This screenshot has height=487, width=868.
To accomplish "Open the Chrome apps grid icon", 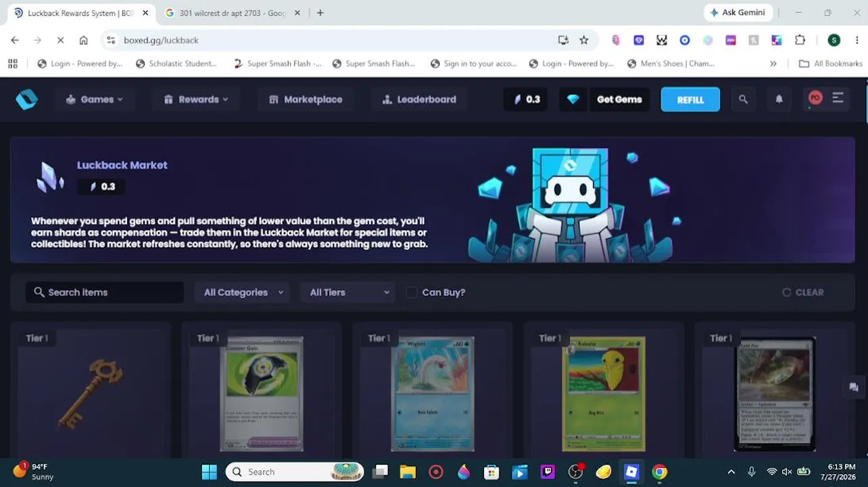I will [x=12, y=64].
